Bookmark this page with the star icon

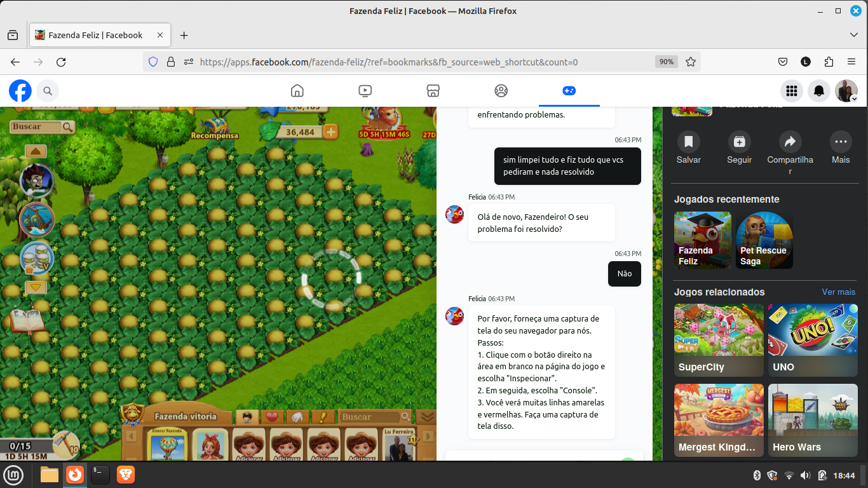pos(691,62)
